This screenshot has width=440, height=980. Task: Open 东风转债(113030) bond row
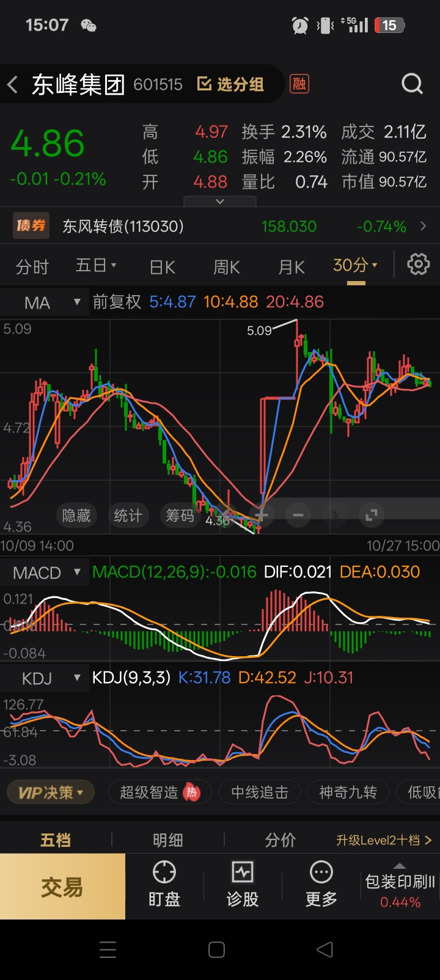point(220,226)
